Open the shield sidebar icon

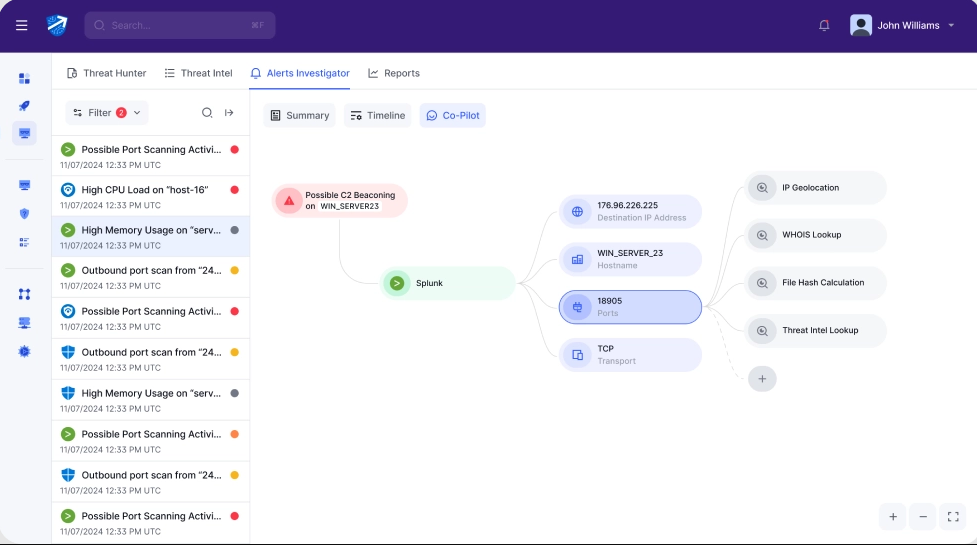[24, 214]
